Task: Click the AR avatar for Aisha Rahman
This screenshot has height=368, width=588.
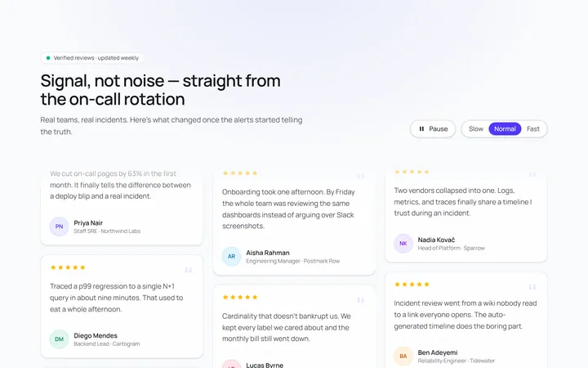Action: point(231,257)
